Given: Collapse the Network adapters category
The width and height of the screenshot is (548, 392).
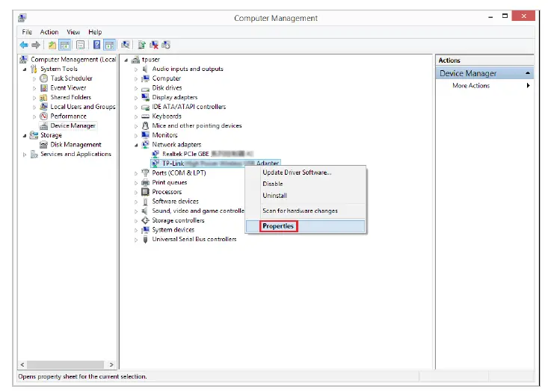Looking at the screenshot, I should (136, 145).
